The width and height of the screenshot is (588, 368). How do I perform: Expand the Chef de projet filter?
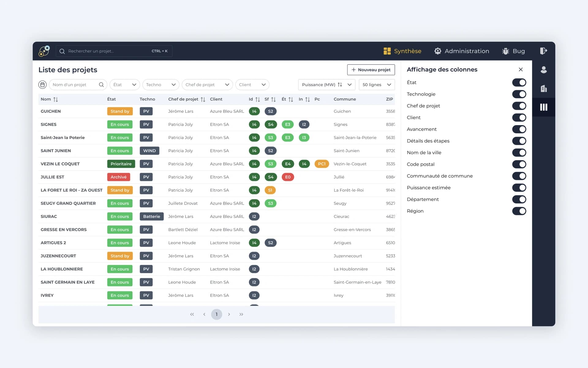pyautogui.click(x=207, y=85)
